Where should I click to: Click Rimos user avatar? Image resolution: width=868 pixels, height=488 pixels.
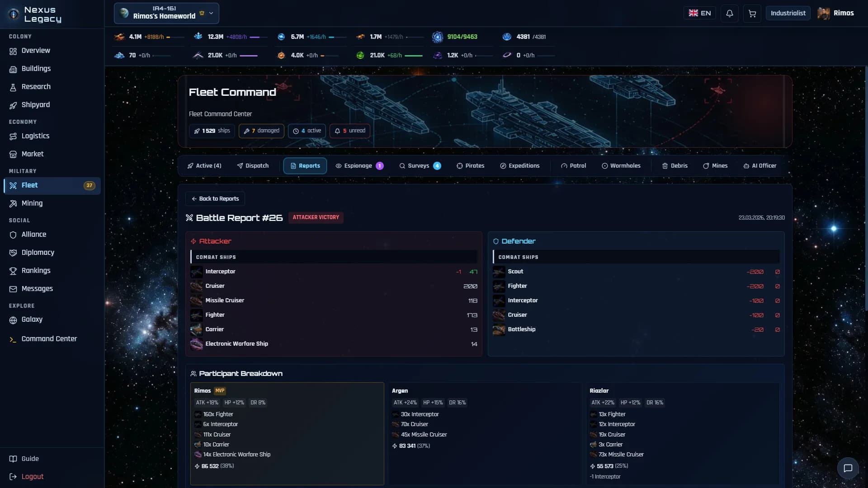point(823,13)
